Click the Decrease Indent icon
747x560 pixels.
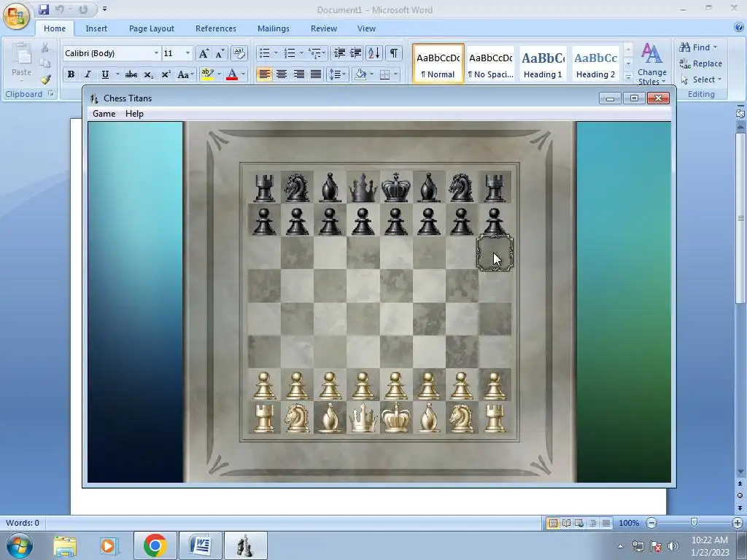(x=339, y=52)
